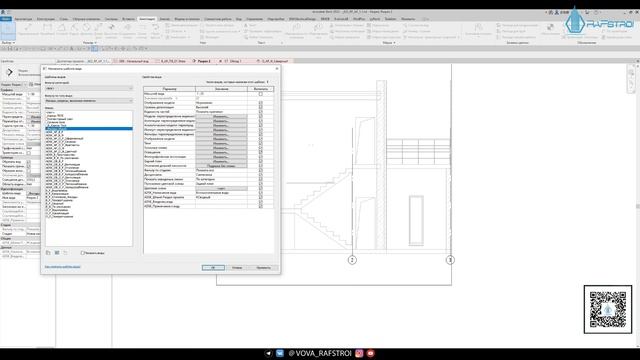This screenshot has width=640, height=360.
Task: Open the Архитектура ribbon tab
Action: point(23,19)
